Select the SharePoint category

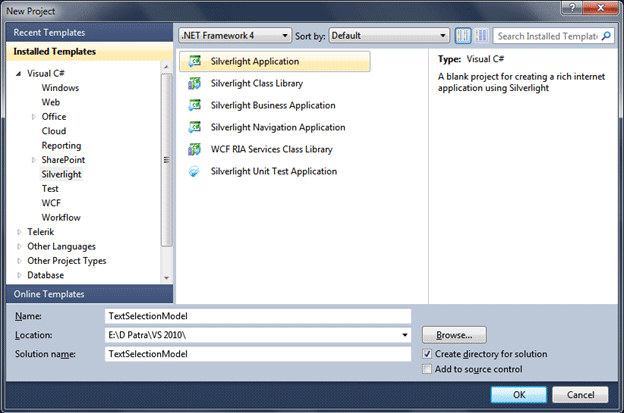coord(63,160)
